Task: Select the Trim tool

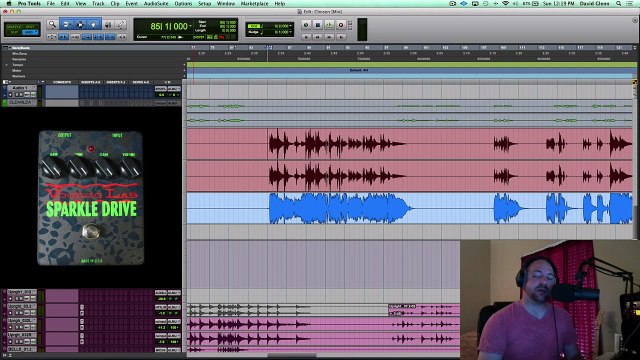Action: point(67,24)
